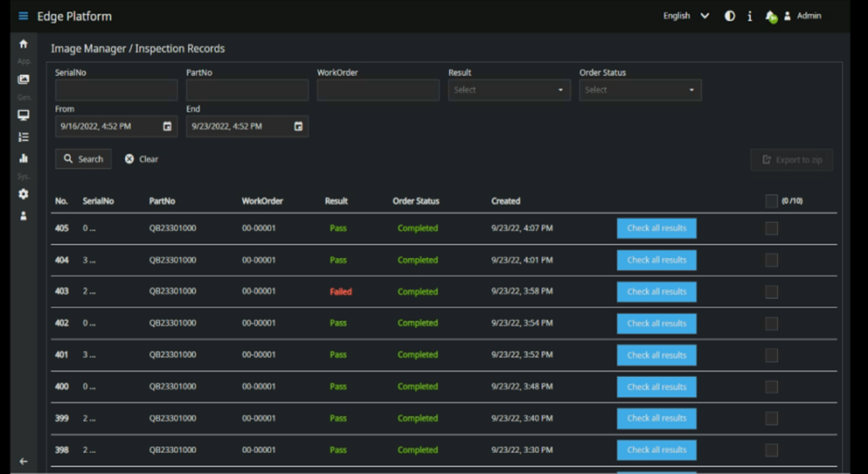Click the Search button
The width and height of the screenshot is (868, 474).
pos(83,159)
